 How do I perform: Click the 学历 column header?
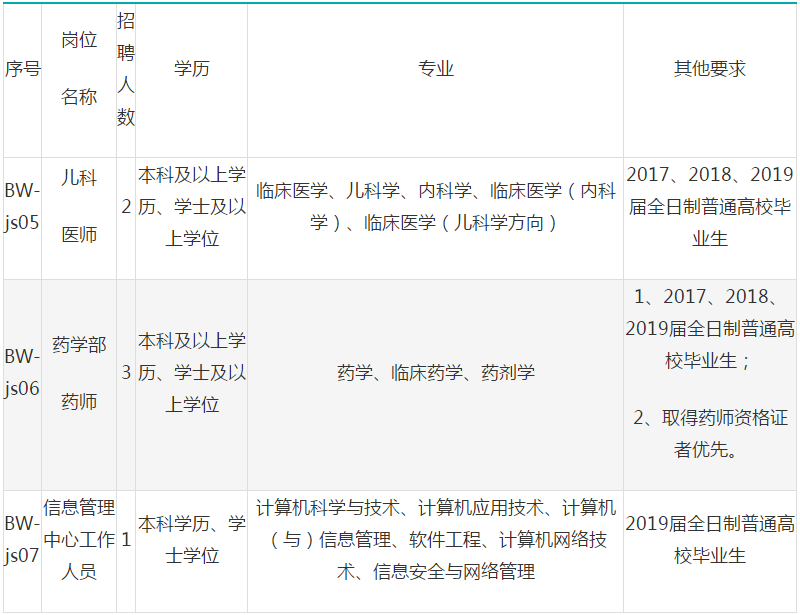[192, 69]
